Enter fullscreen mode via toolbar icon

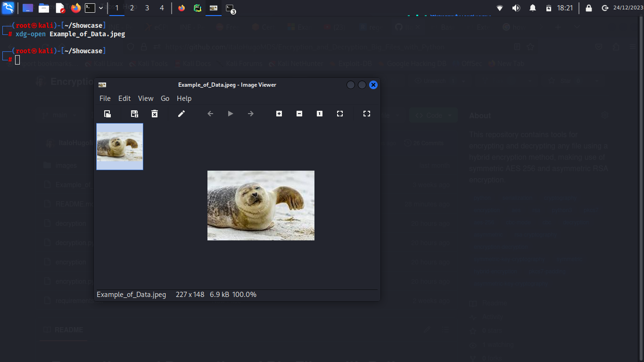(367, 114)
